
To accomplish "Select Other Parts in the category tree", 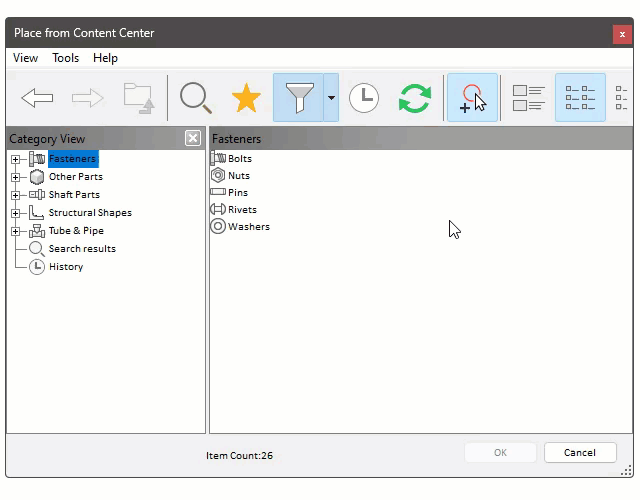I will (x=76, y=177).
